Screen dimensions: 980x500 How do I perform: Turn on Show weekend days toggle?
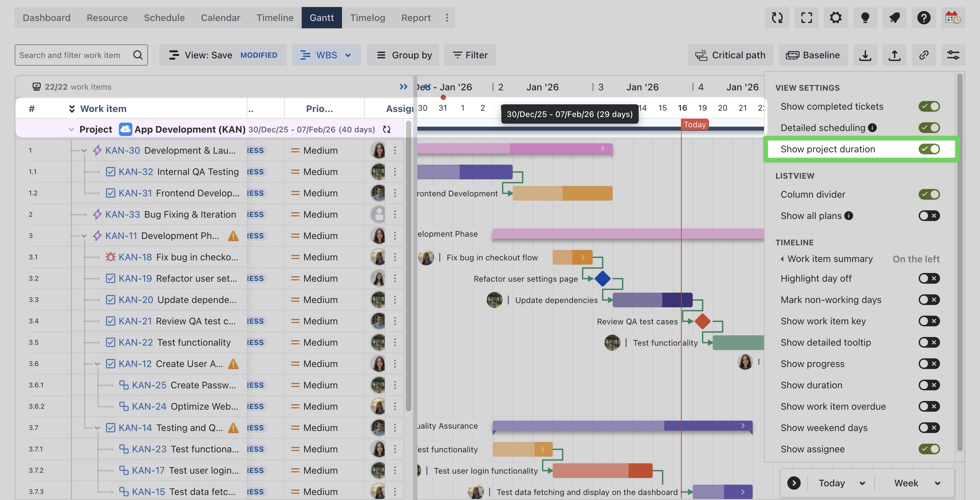pos(929,428)
